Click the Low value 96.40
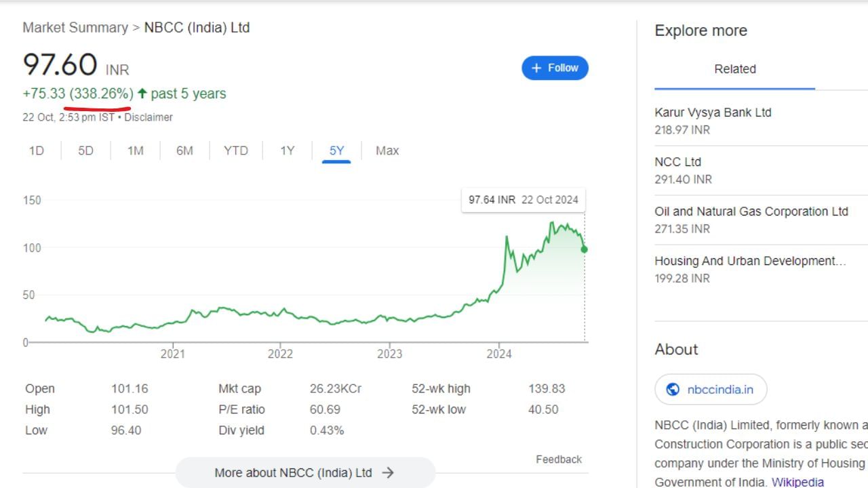The image size is (868, 488). [126, 430]
